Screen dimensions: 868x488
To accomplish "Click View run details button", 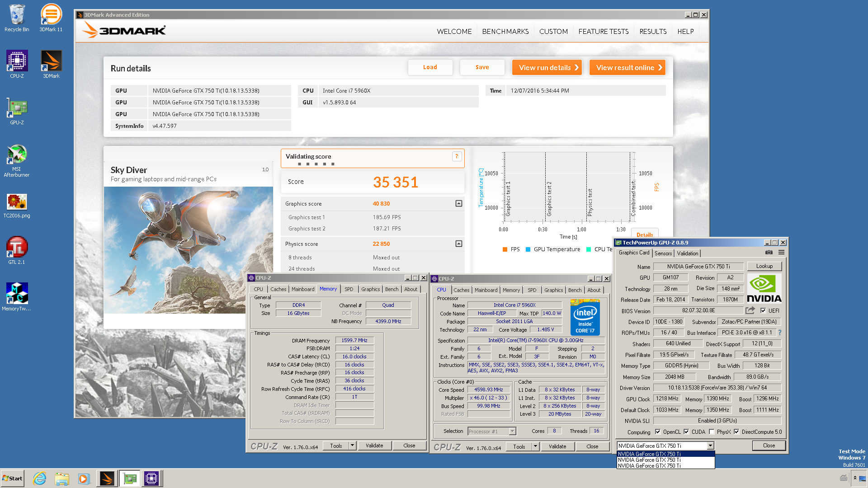I will 547,67.
